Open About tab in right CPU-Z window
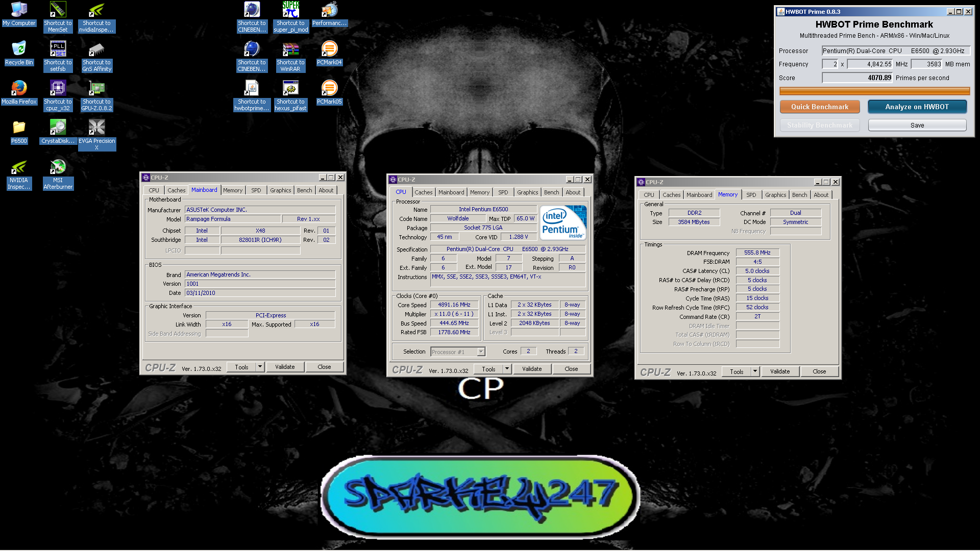Viewport: 980px width, 551px height. [821, 195]
